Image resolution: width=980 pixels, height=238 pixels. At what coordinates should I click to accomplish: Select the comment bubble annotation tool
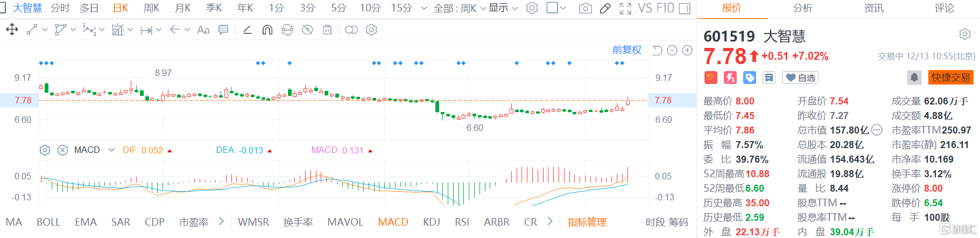[223, 30]
